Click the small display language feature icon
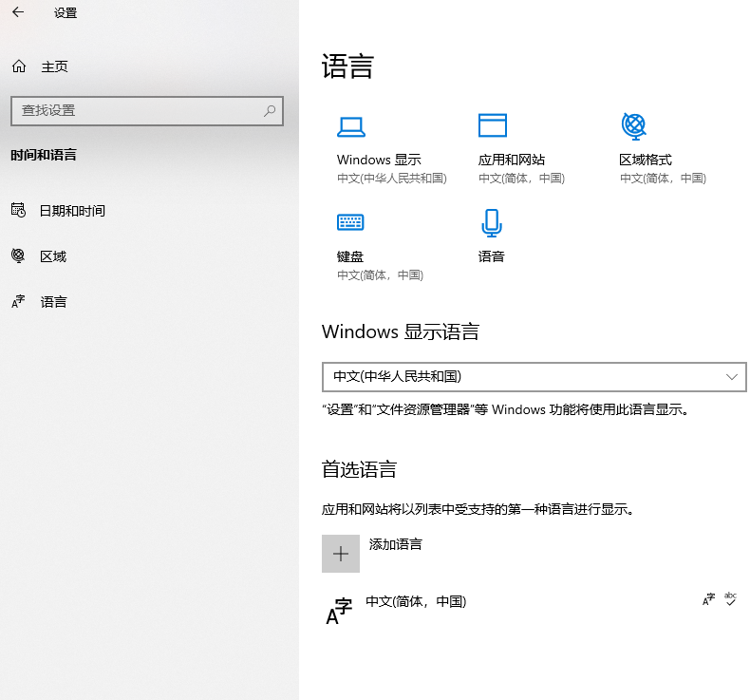The image size is (750, 700). pyautogui.click(x=709, y=599)
